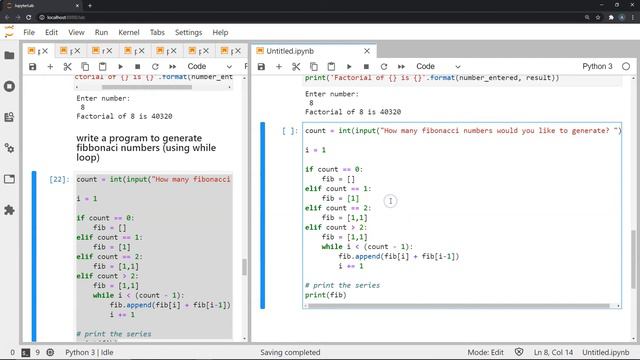Open the Commands palette sidebar icon
The image size is (640, 360).
pos(9,117)
